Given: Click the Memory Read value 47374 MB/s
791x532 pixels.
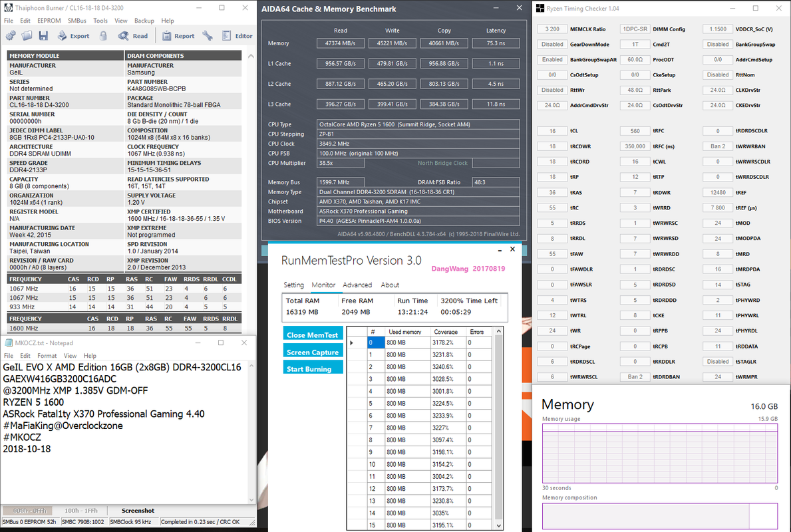Looking at the screenshot, I should pyautogui.click(x=341, y=43).
